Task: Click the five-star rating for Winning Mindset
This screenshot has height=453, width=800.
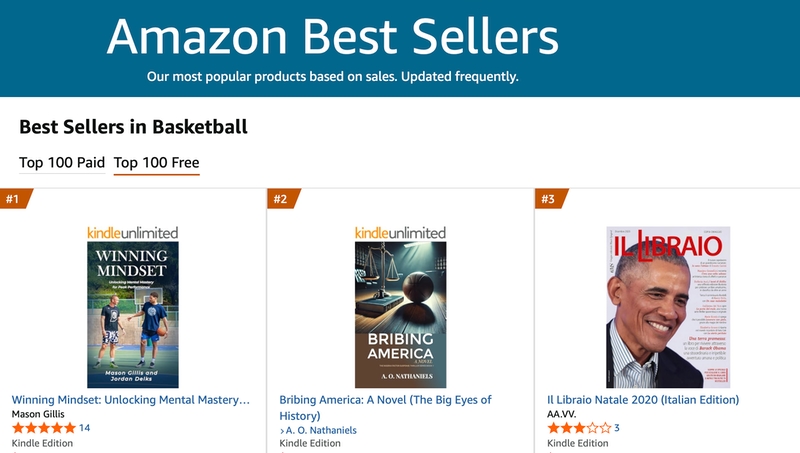Action: (x=43, y=428)
